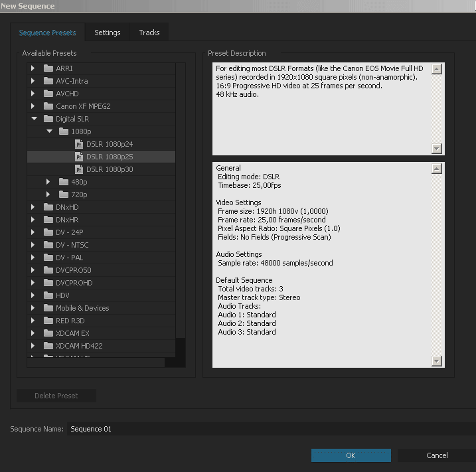Click the description box scroll down arrow

437,149
